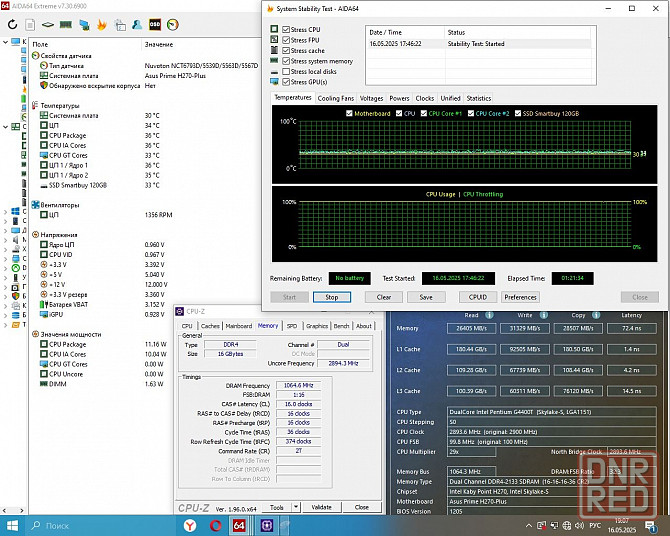The image size is (670, 536).
Task: Open the notification center icon
Action: tap(651, 526)
